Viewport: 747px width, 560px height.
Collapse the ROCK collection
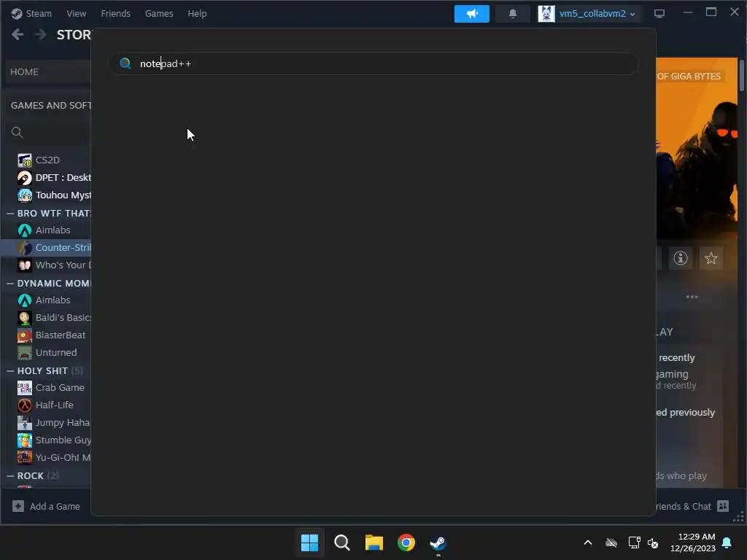coord(10,475)
